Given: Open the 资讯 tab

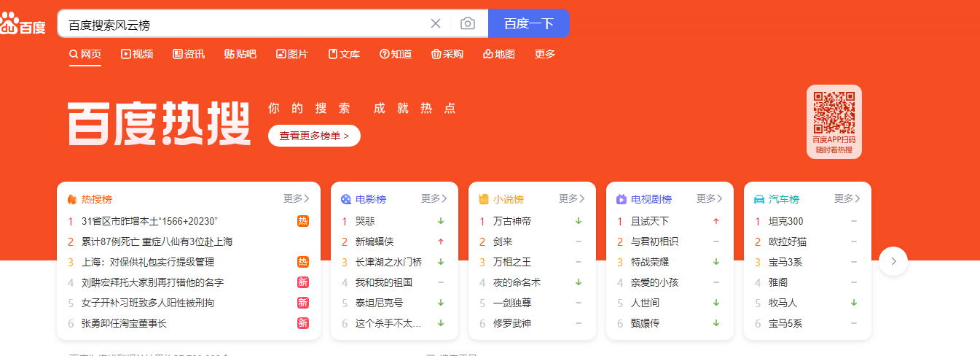Looking at the screenshot, I should pos(189,54).
